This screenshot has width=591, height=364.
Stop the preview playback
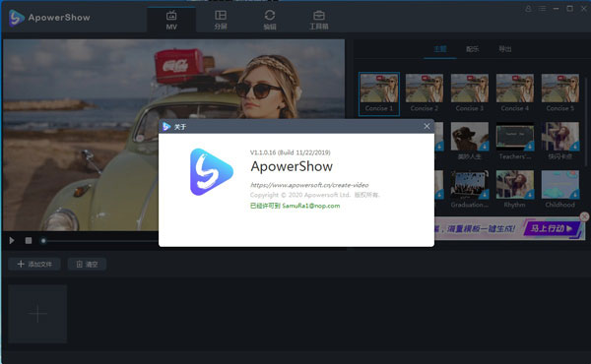coord(29,240)
